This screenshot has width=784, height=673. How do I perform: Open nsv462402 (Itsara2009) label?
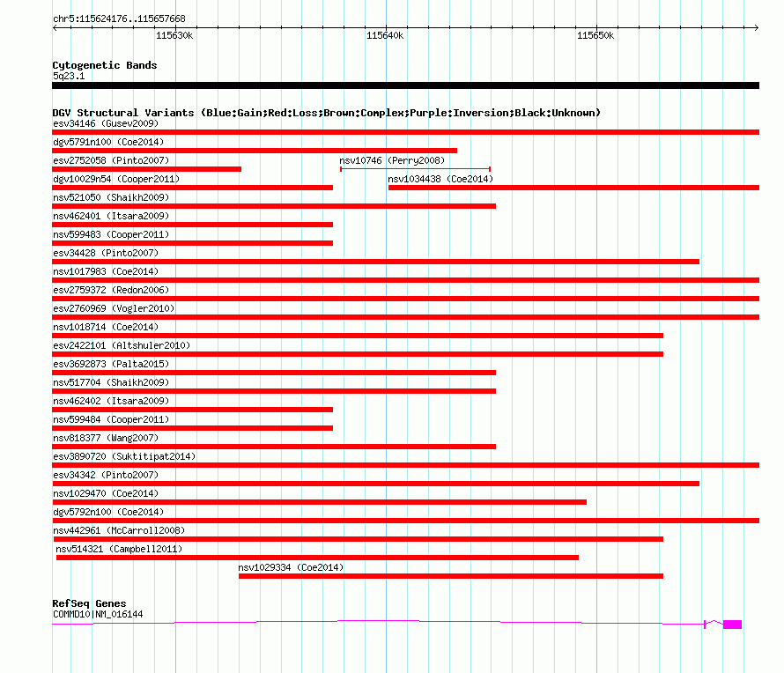pos(111,401)
